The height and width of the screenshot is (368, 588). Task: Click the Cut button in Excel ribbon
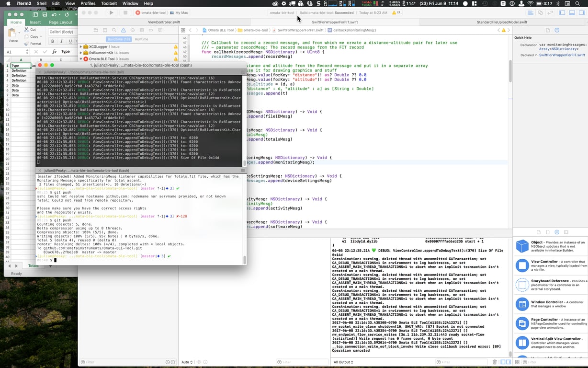coord(30,30)
